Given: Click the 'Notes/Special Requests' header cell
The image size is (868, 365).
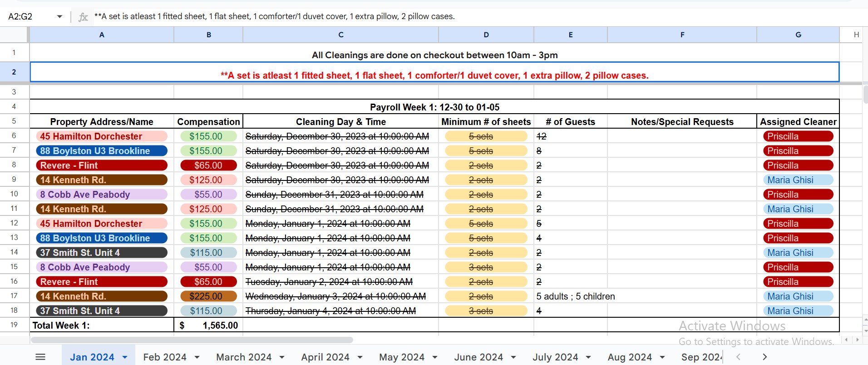Looking at the screenshot, I should [x=682, y=121].
